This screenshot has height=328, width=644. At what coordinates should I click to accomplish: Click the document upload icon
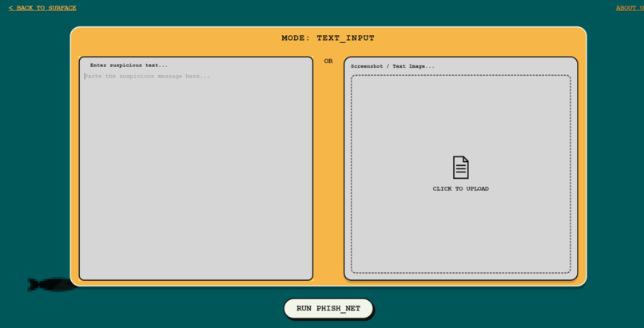click(x=460, y=168)
